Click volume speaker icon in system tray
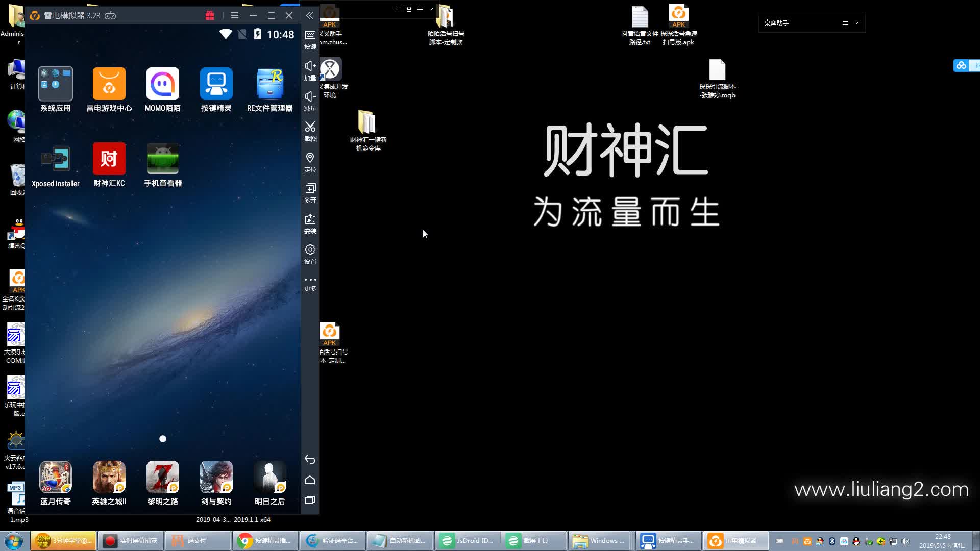This screenshot has width=980, height=551. 905,541
